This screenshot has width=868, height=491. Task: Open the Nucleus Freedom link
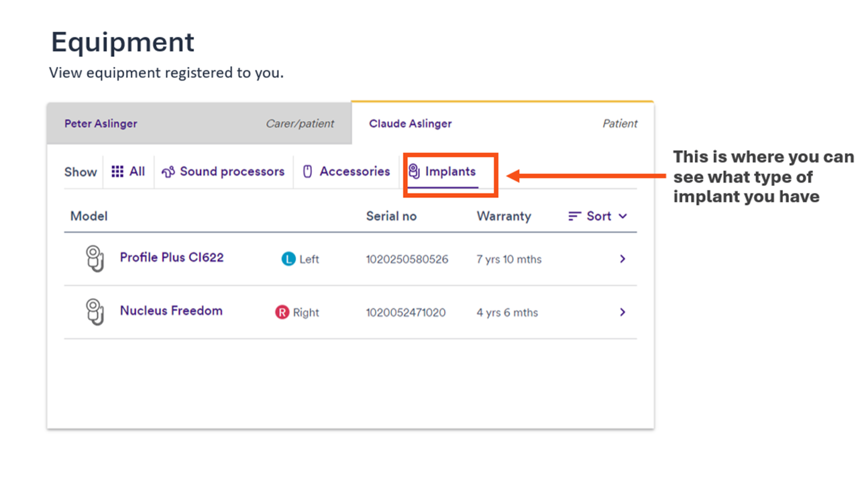pyautogui.click(x=171, y=311)
